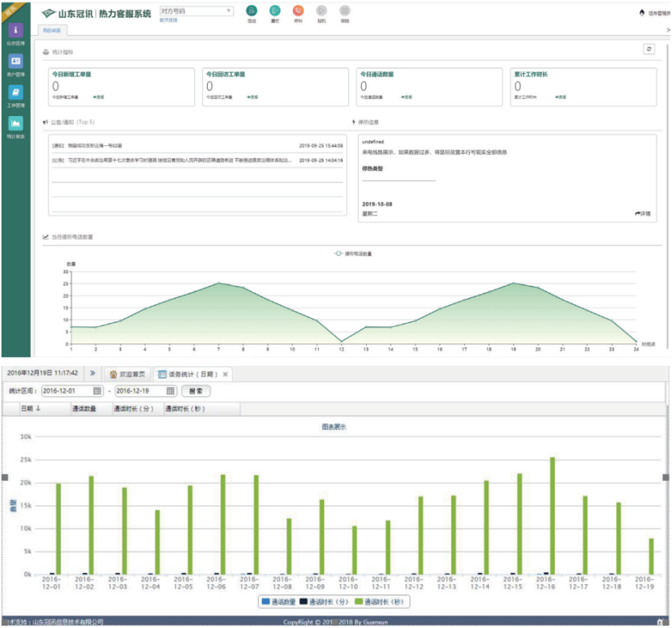This screenshot has width=672, height=628.
Task: Click the grey 挂机 hang-up icon
Action: 321,11
